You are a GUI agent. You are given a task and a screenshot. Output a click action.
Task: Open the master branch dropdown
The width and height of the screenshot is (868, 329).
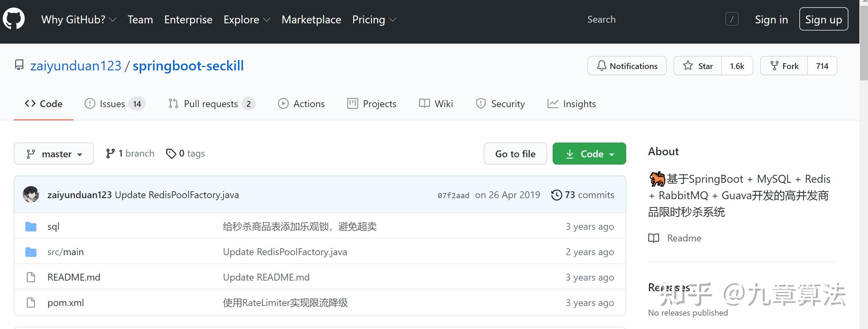54,154
